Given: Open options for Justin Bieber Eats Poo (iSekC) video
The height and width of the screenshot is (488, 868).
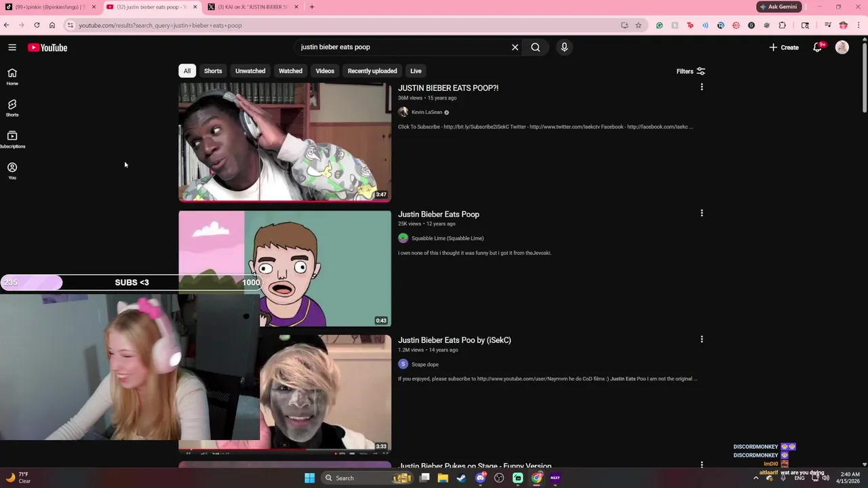Looking at the screenshot, I should (x=702, y=340).
